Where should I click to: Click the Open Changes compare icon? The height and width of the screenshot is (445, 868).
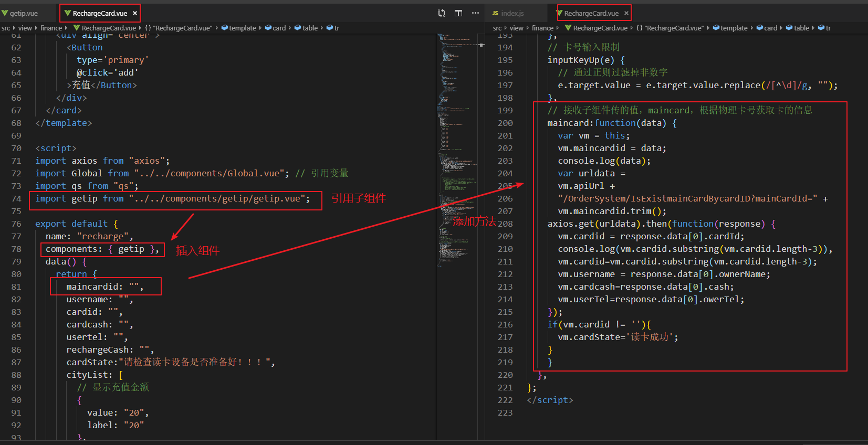click(442, 13)
